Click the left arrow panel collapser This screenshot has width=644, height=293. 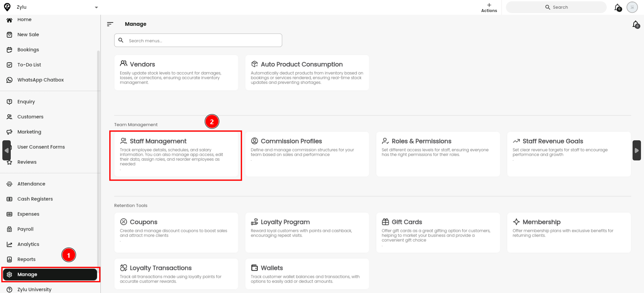[6, 150]
